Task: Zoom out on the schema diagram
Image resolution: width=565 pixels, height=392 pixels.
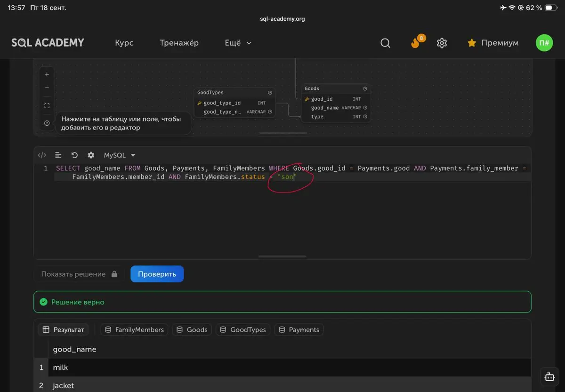Action: tap(47, 88)
